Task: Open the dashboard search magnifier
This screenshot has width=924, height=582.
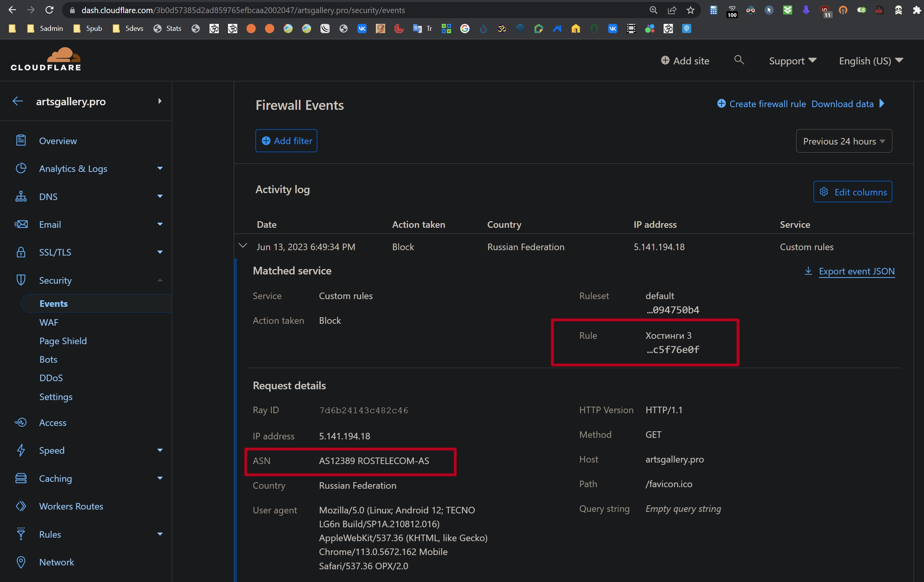Action: [739, 60]
